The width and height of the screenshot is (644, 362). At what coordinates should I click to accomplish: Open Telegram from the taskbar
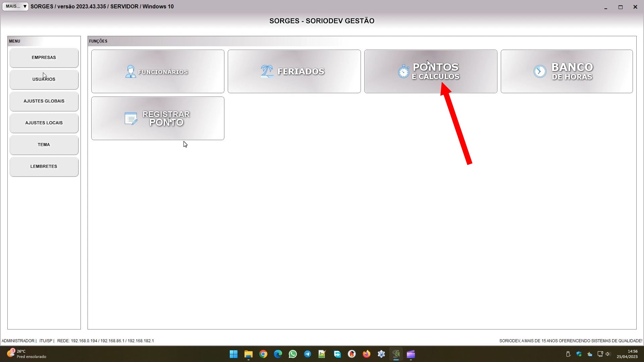point(308,354)
